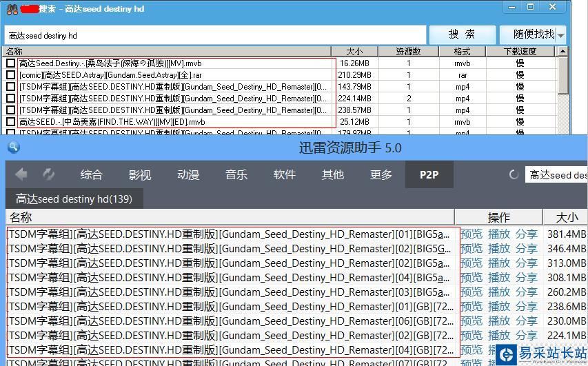The image size is (588, 366).
Task: Sort by the 资源数 column header
Action: pyautogui.click(x=408, y=52)
